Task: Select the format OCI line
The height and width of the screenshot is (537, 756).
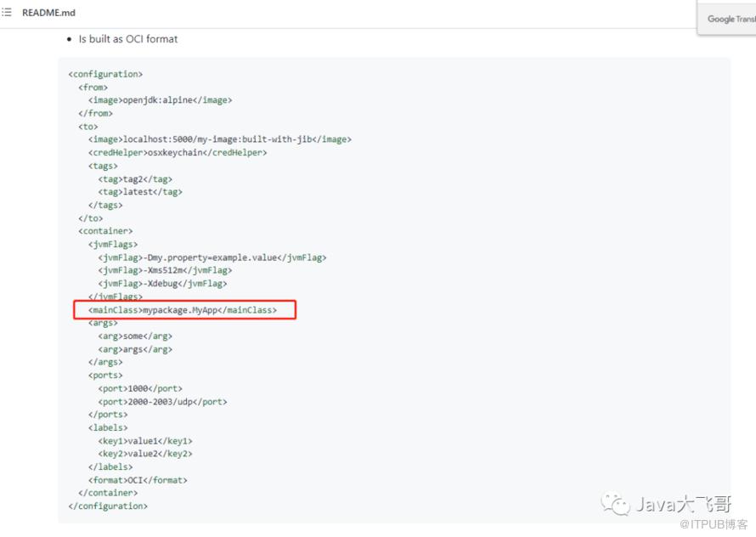Action: point(137,480)
